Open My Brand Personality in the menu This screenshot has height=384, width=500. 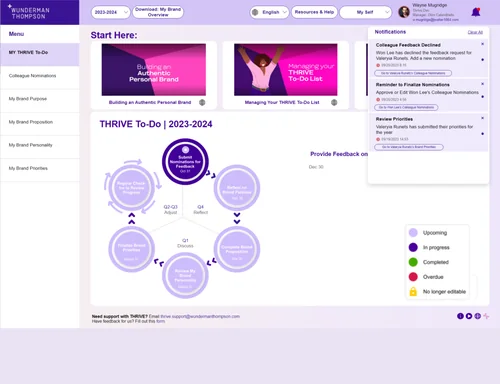40,147
